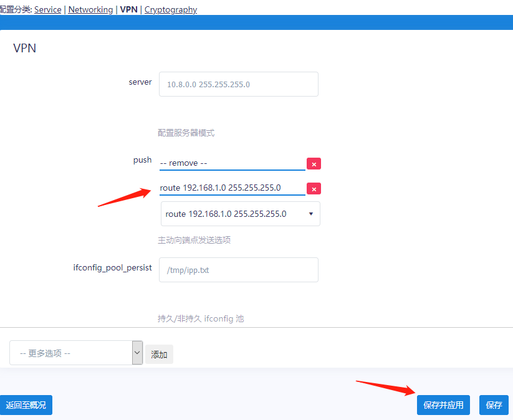This screenshot has width=513, height=420.
Task: Switch to the Cryptography category
Action: tap(171, 9)
